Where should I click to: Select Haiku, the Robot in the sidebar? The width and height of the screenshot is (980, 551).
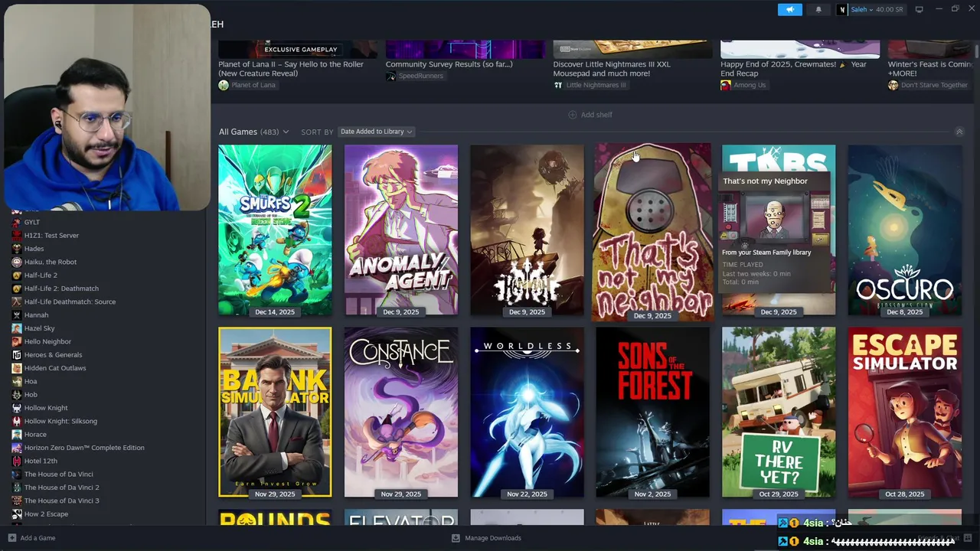click(51, 262)
